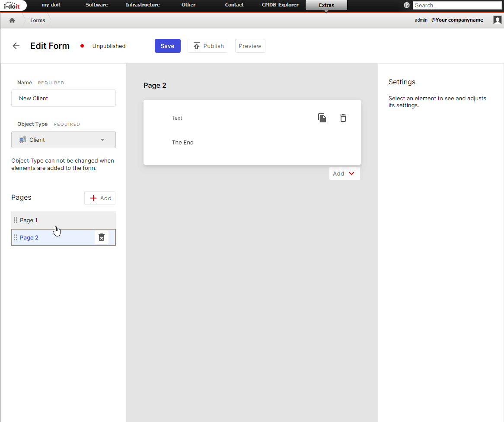Click the Unpublished status label
The height and width of the screenshot is (422, 504).
click(109, 46)
